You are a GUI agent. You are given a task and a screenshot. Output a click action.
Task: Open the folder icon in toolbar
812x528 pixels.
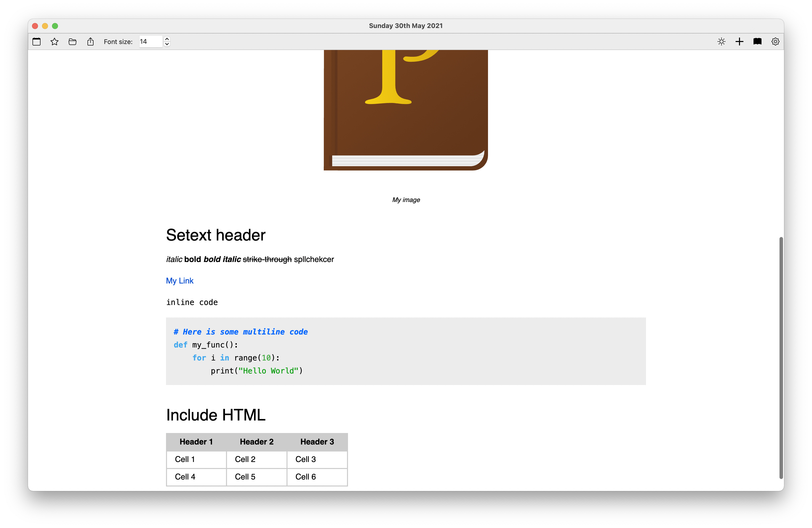tap(72, 41)
